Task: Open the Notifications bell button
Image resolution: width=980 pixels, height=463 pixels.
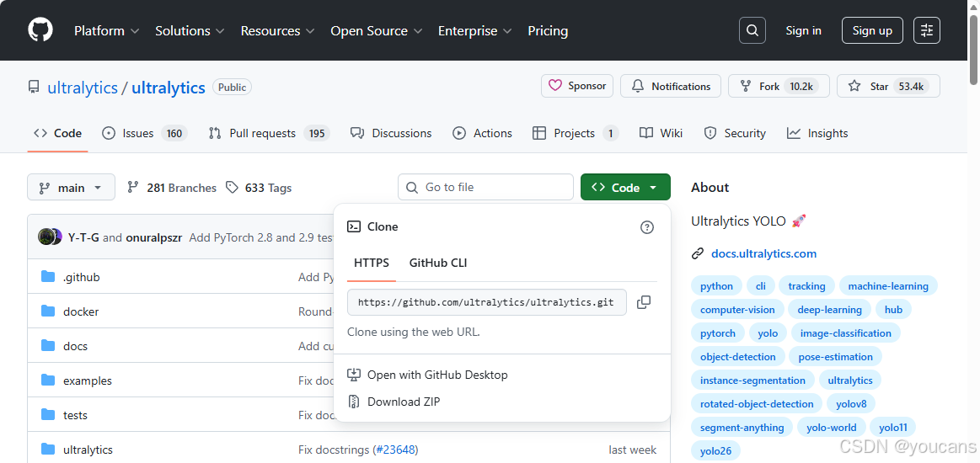Action: click(671, 86)
